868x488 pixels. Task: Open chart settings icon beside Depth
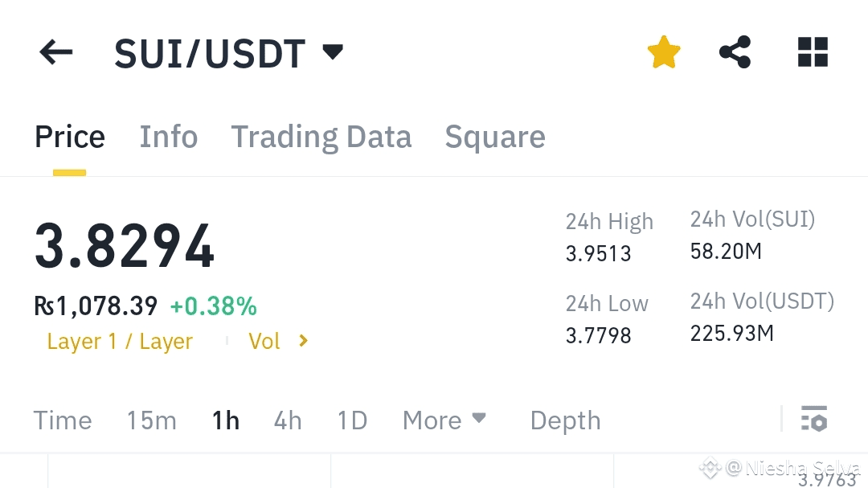[813, 418]
